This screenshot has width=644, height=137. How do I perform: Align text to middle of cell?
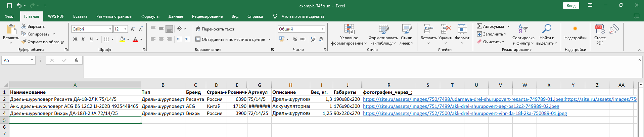161,29
